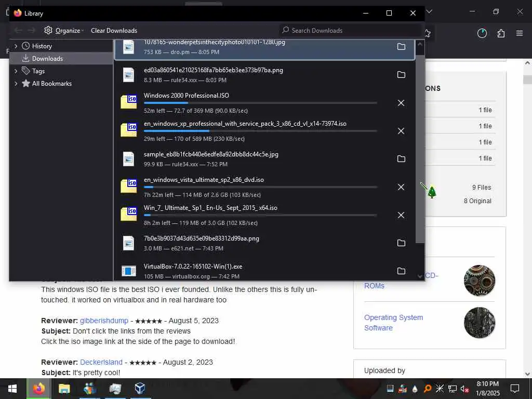This screenshot has width=532, height=399.
Task: Expand the All Bookmarks tree item
Action: 16,84
